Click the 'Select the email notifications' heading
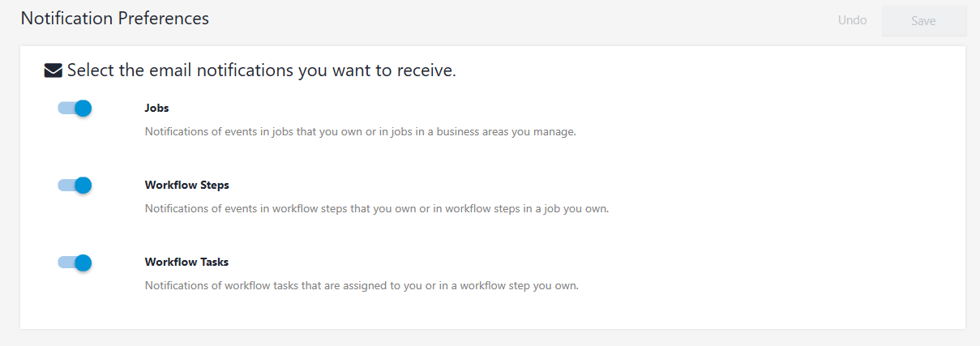The height and width of the screenshot is (346, 980). [262, 70]
